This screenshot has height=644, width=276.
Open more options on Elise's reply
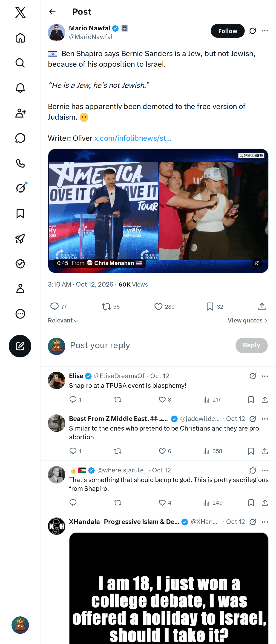coord(265,376)
